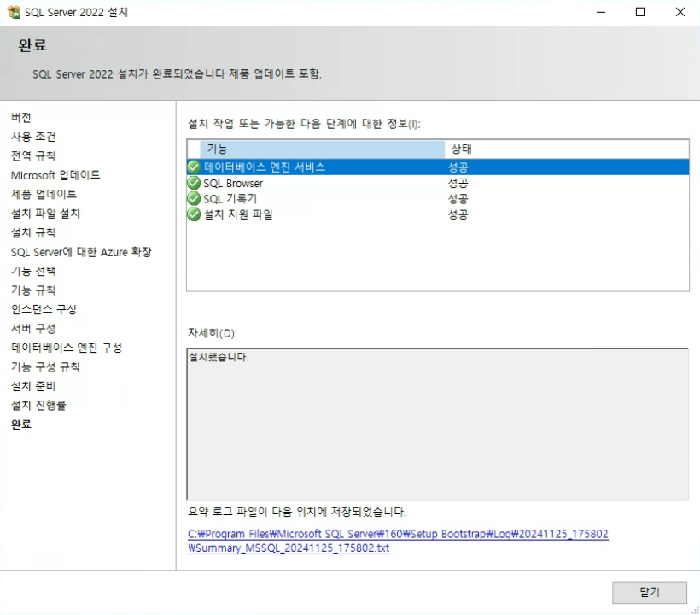Select the SQL 기록기 row
Viewport: 700px width, 615px height.
point(438,198)
